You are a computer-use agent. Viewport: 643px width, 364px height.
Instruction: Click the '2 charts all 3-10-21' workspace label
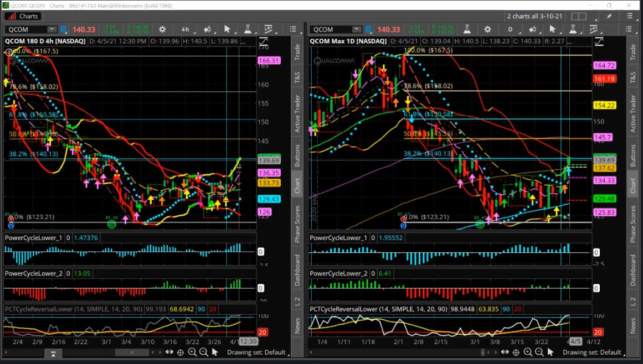click(534, 16)
